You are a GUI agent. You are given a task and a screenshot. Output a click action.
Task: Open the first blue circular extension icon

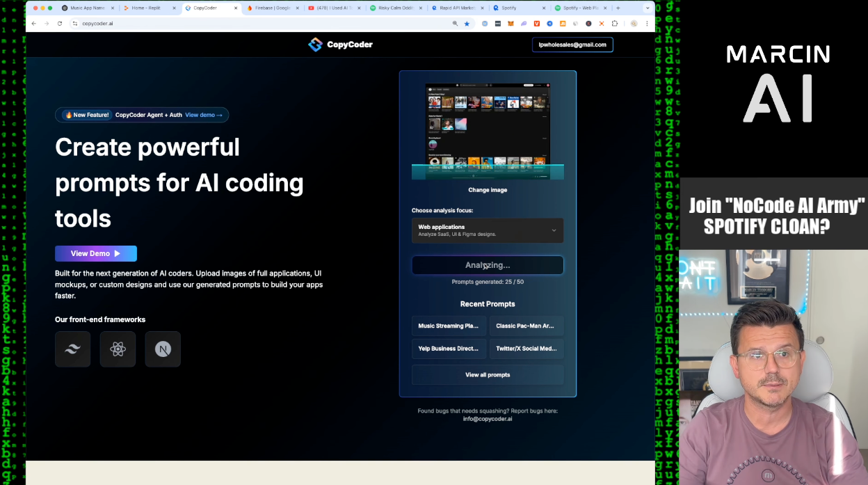[x=485, y=23]
